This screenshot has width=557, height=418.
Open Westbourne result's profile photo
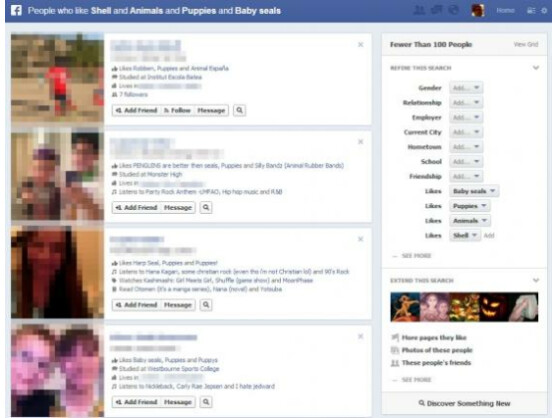pos(58,370)
